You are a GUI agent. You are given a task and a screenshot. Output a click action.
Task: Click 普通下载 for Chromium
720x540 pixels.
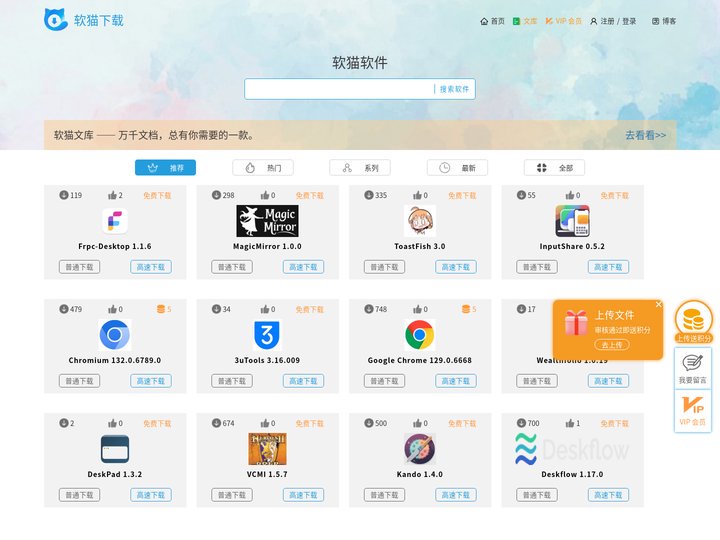tap(79, 381)
